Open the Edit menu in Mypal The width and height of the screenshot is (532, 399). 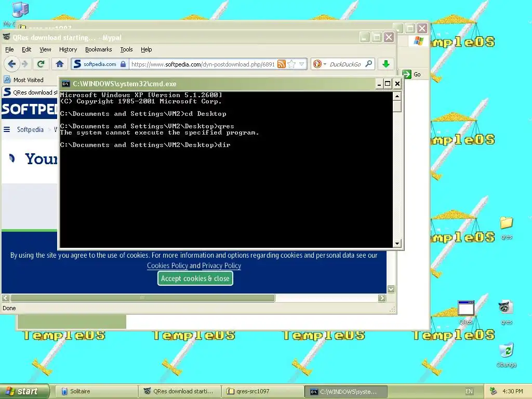(x=26, y=49)
